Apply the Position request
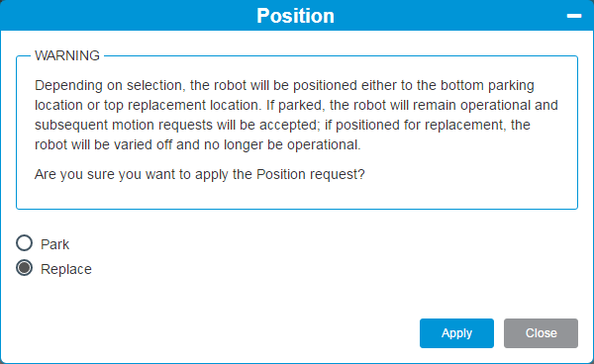The height and width of the screenshot is (364, 594). [456, 333]
